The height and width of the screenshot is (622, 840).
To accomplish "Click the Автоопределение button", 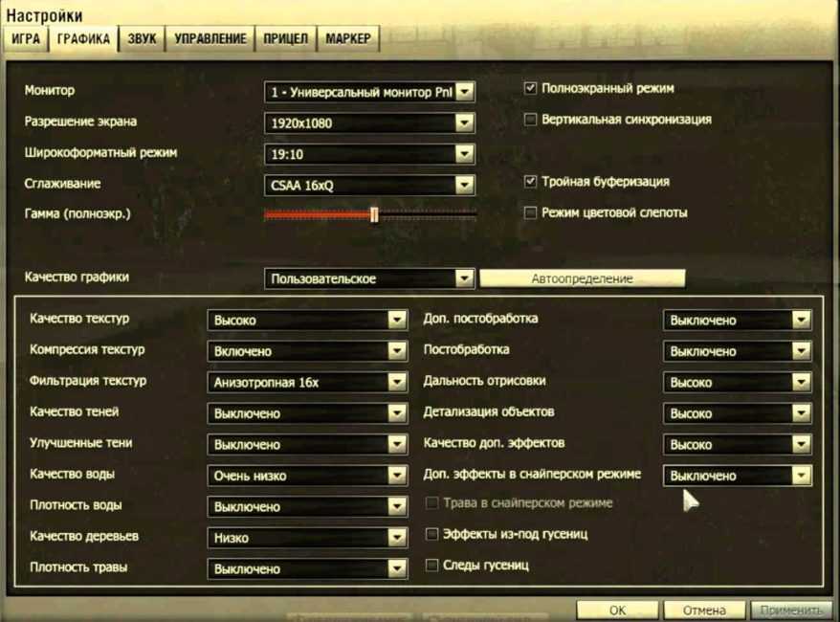I will (x=582, y=278).
